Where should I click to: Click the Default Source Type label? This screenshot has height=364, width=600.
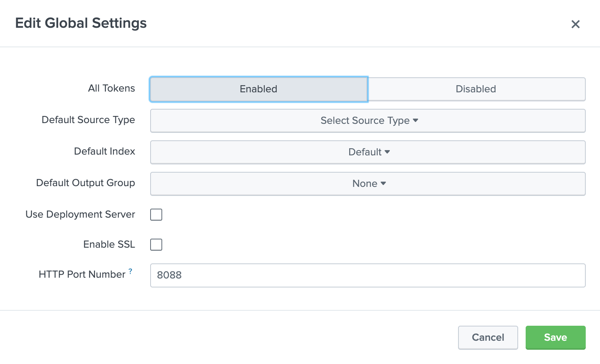tap(88, 120)
